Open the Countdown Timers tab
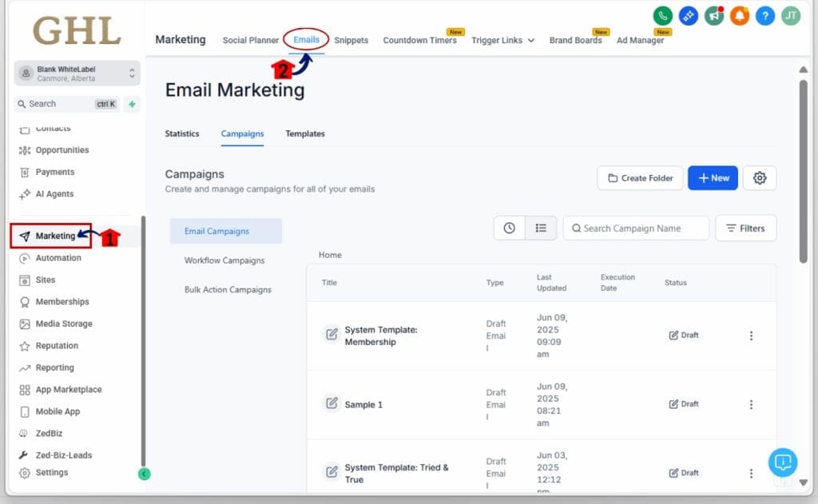818x504 pixels. point(419,40)
